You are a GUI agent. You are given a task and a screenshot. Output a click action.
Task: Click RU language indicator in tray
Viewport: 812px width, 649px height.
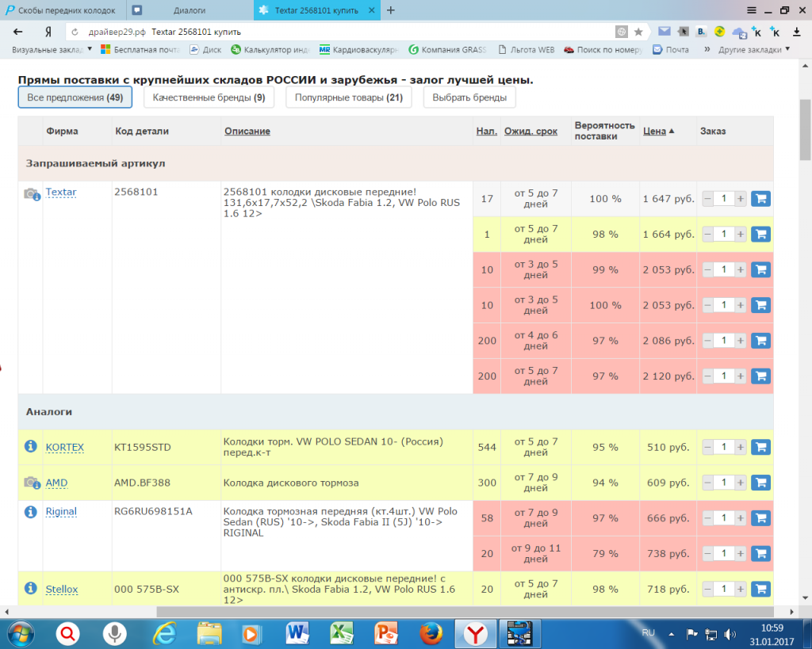649,632
